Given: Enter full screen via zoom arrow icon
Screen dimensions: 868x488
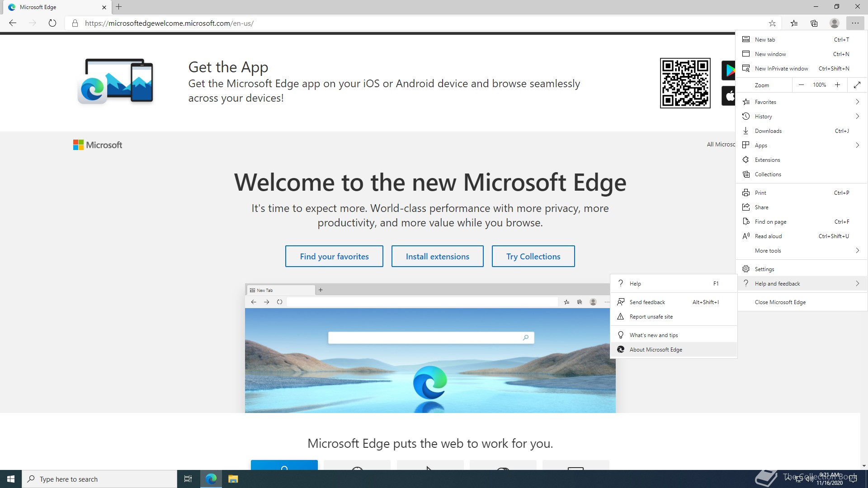Looking at the screenshot, I should tap(857, 85).
